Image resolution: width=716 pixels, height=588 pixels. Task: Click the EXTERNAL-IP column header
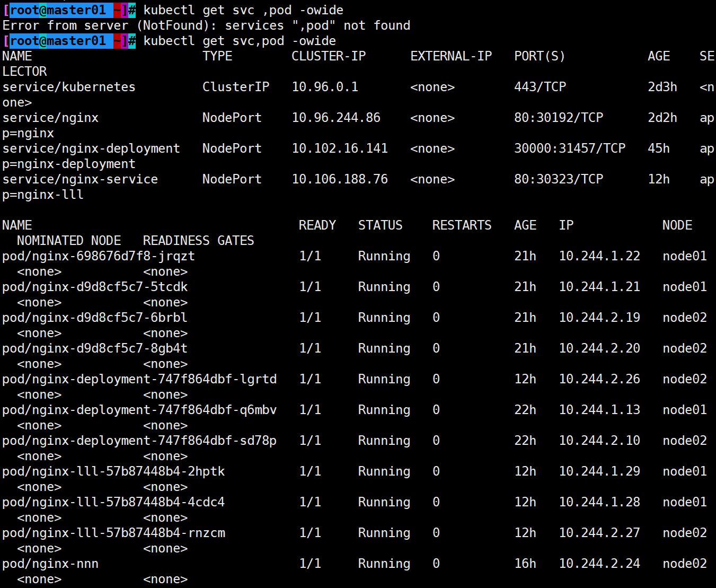[x=451, y=56]
